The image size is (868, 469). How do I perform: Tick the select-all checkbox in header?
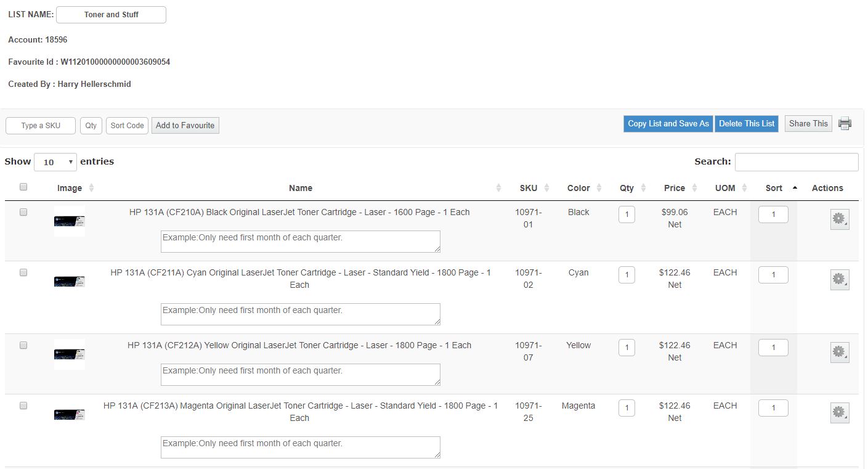coord(23,187)
